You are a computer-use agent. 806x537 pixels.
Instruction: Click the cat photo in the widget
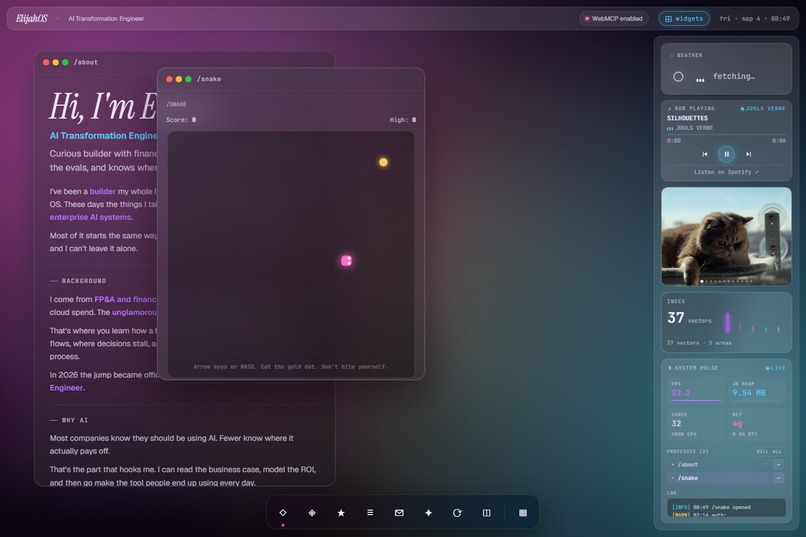tap(726, 236)
